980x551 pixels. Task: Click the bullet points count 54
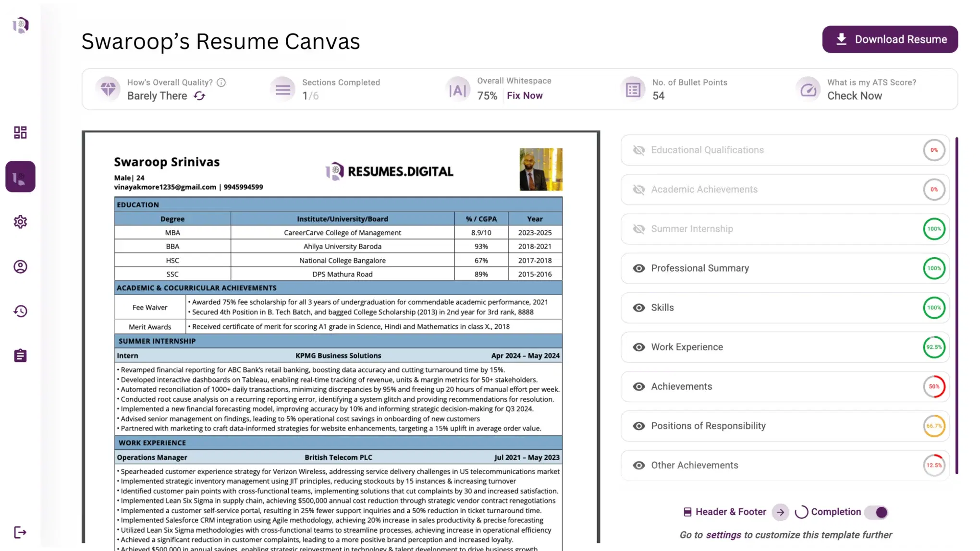pos(658,96)
